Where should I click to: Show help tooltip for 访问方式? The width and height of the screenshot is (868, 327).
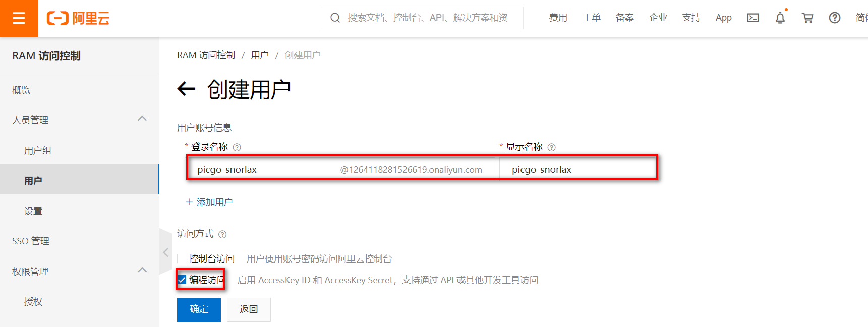click(x=222, y=234)
